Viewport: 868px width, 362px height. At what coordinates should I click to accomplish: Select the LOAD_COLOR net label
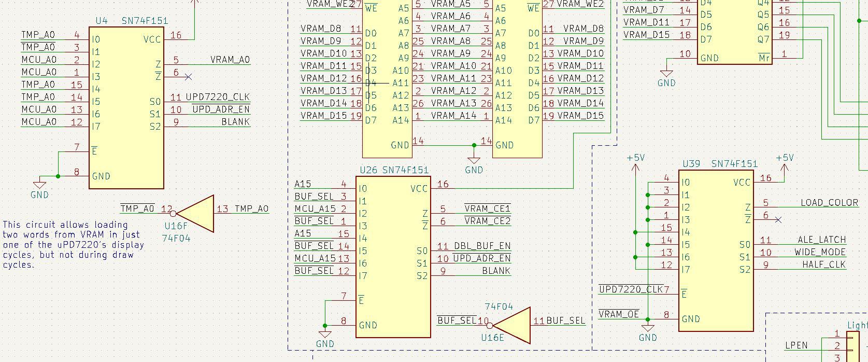829,203
